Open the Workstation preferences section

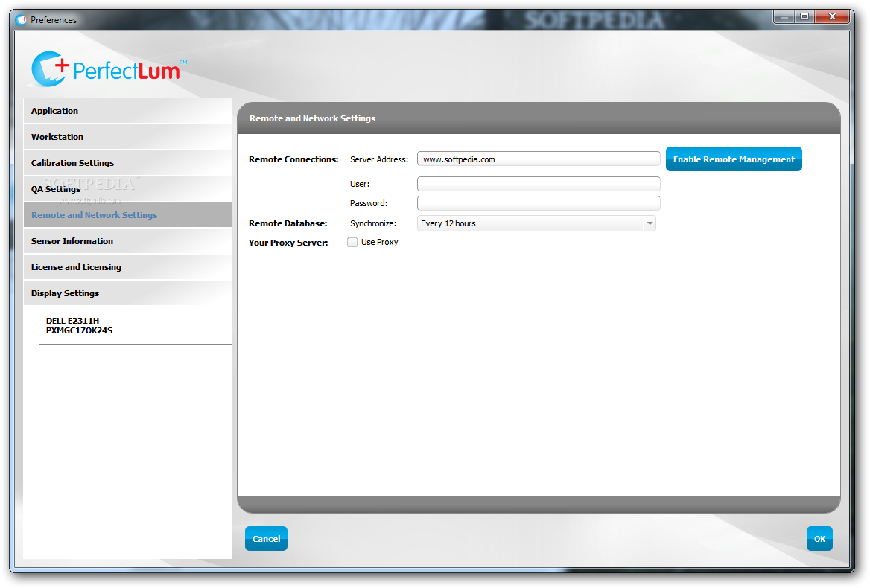coord(127,137)
